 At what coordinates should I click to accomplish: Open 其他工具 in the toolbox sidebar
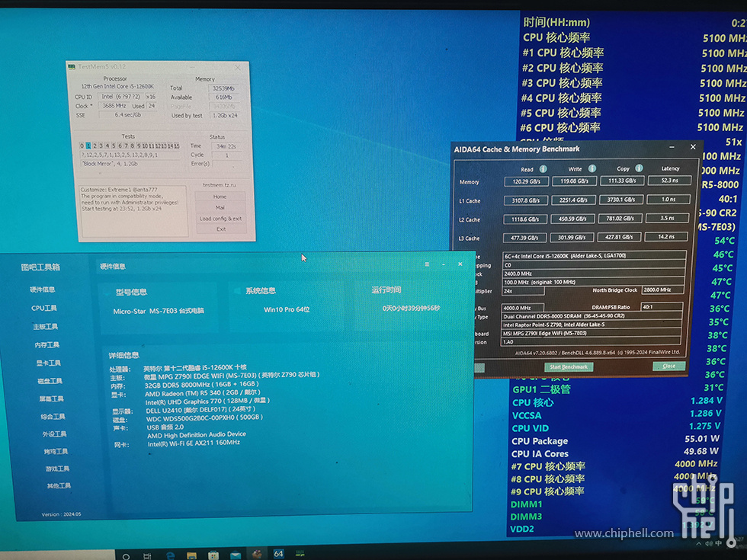coord(59,486)
